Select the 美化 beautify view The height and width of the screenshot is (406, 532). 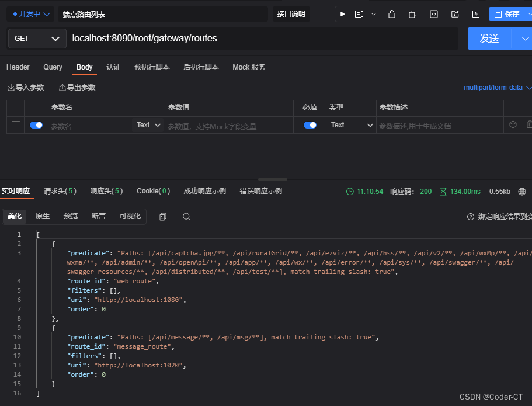[15, 216]
